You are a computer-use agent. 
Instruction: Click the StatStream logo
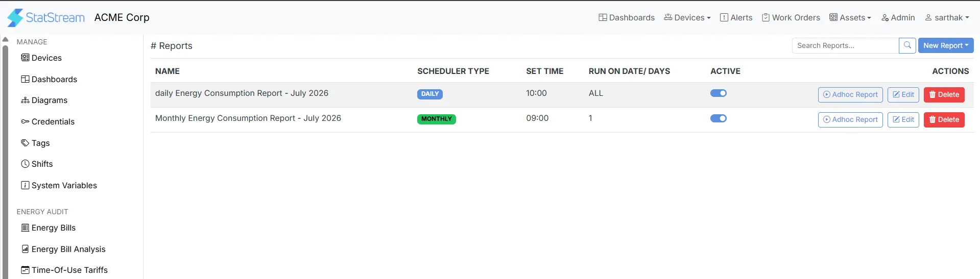click(x=46, y=17)
